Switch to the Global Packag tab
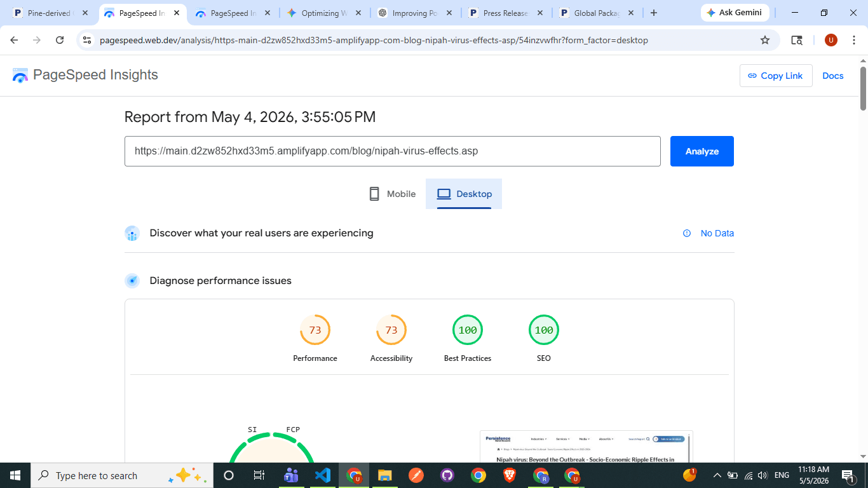Viewport: 868px width, 488px height. pyautogui.click(x=597, y=13)
